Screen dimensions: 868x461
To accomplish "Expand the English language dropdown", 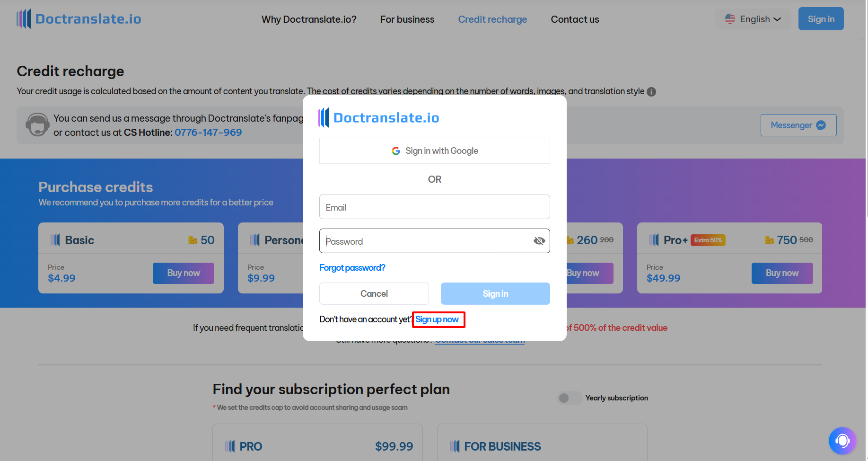I will [x=753, y=19].
